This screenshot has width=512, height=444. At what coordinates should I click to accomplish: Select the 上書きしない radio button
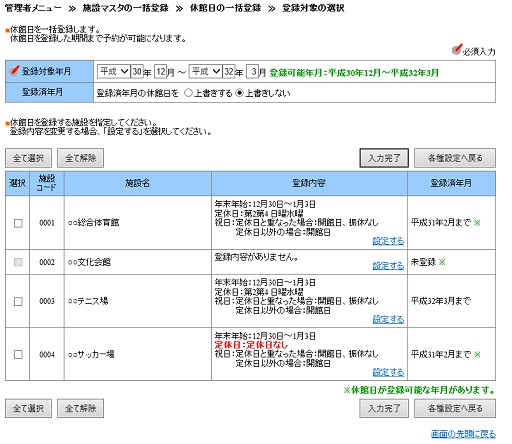coord(239,93)
